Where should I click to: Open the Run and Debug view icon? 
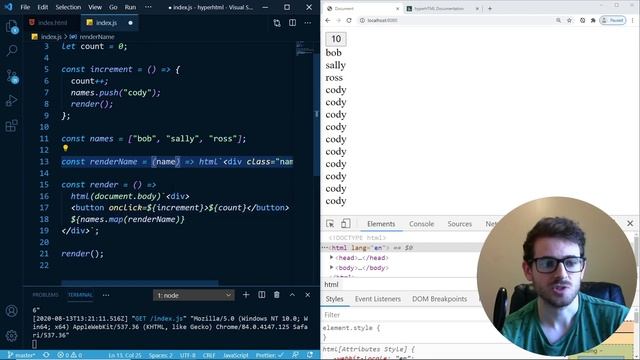[x=12, y=100]
